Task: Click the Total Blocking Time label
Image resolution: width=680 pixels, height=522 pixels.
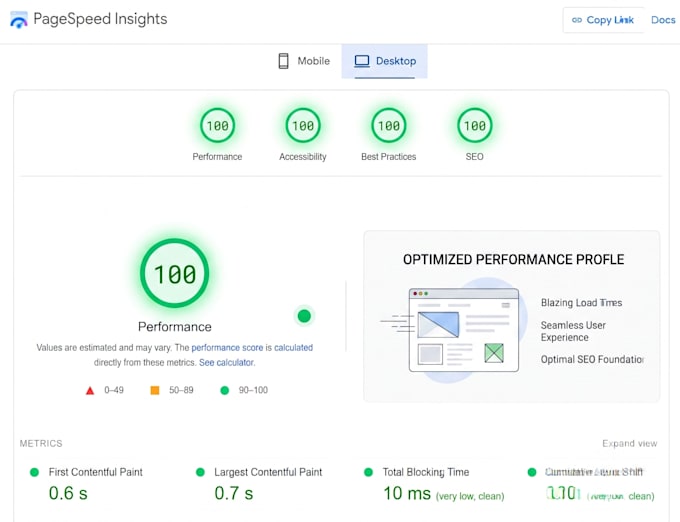Action: [426, 472]
